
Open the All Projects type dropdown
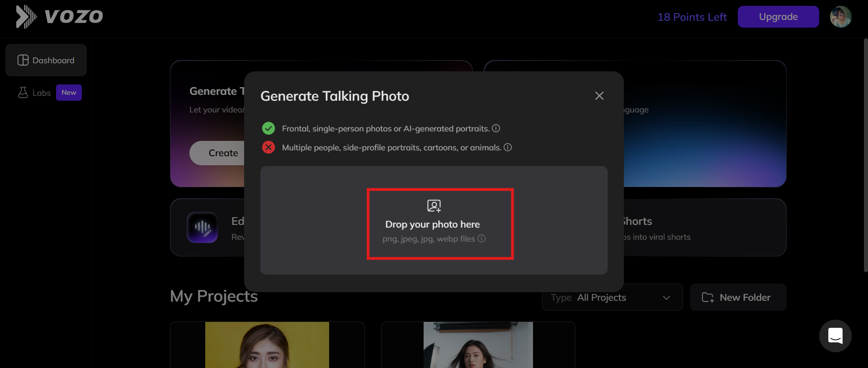coord(613,297)
